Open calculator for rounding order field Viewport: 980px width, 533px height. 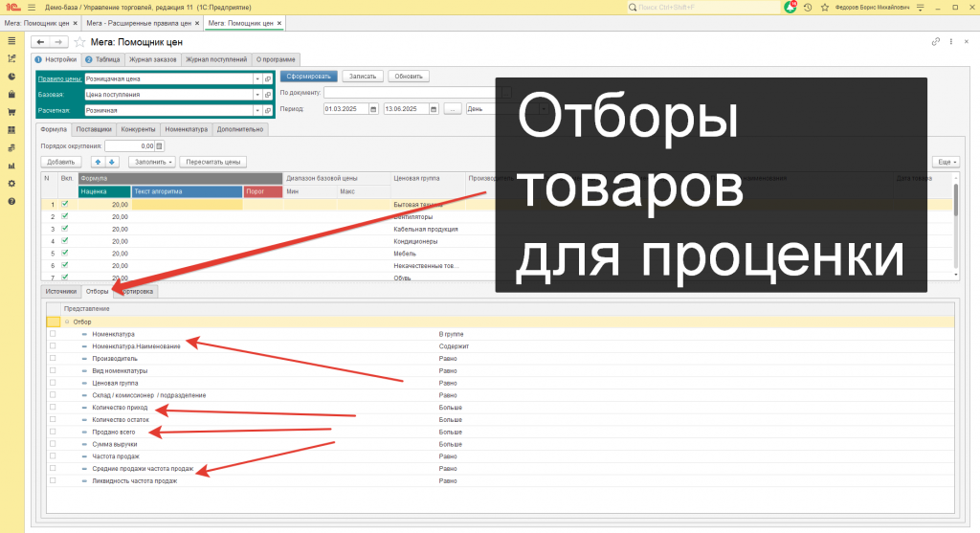coord(160,146)
